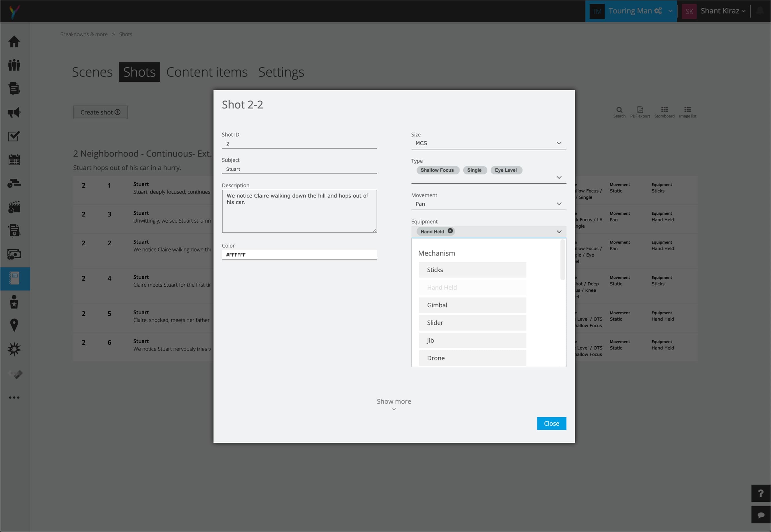Select Slider from the Mechanism list
Viewport: 771px width, 532px height.
point(472,323)
